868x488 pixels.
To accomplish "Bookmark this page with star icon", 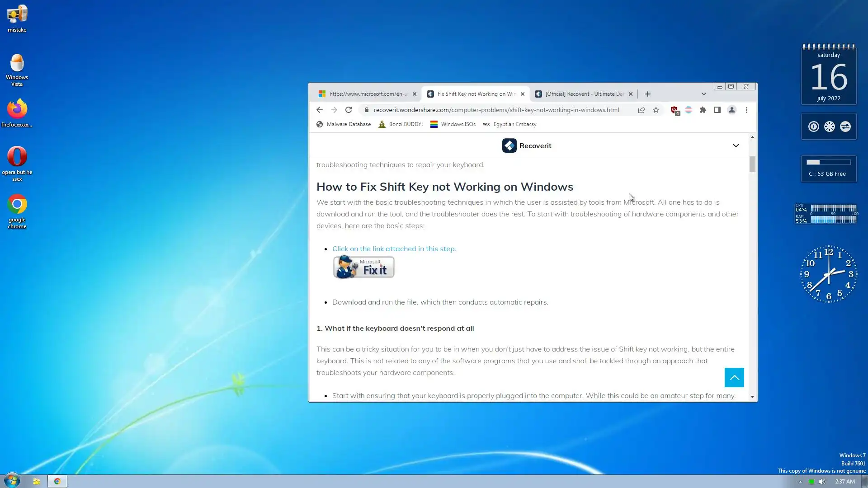I will [x=656, y=110].
